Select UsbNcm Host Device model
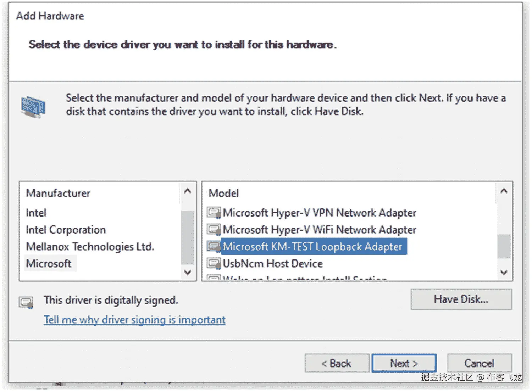The image size is (532, 392). (x=272, y=263)
